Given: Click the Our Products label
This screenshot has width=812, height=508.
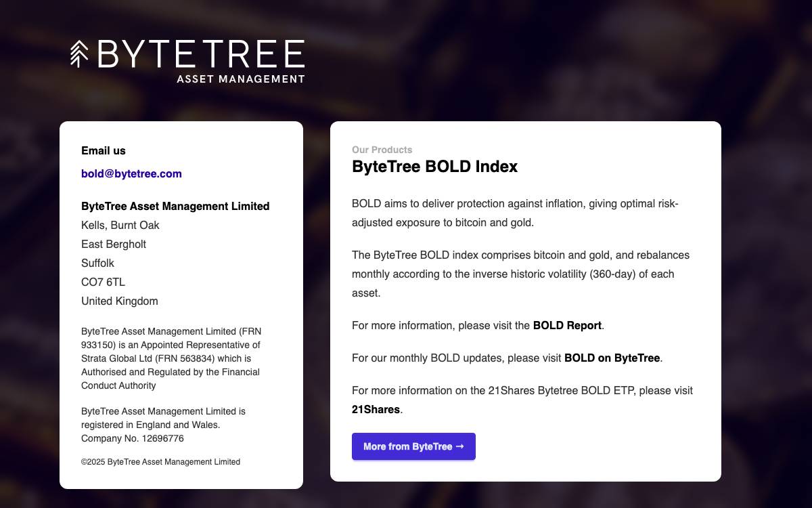Looking at the screenshot, I should pos(382,150).
